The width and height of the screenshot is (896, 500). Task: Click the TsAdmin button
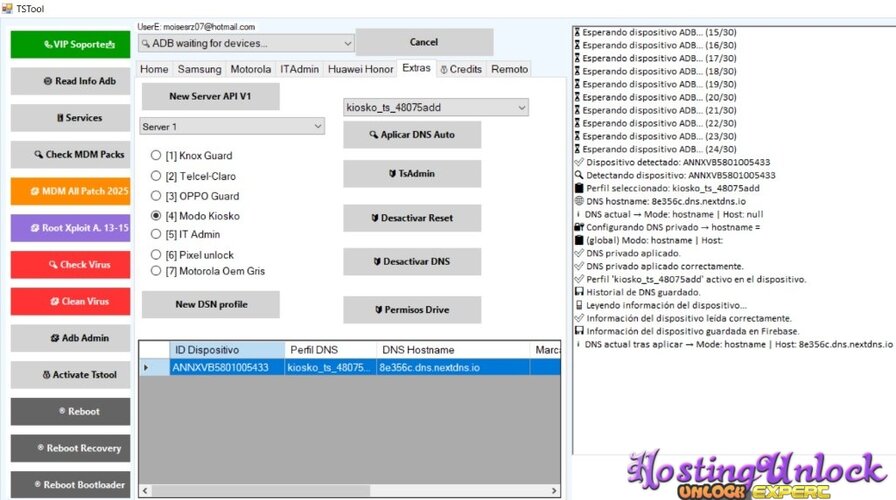pos(412,174)
